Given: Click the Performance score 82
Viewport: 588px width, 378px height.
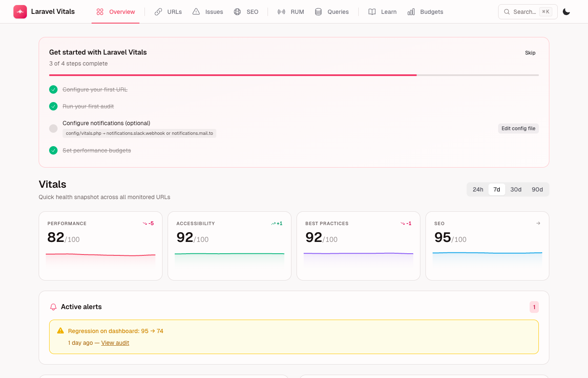Looking at the screenshot, I should click(56, 237).
